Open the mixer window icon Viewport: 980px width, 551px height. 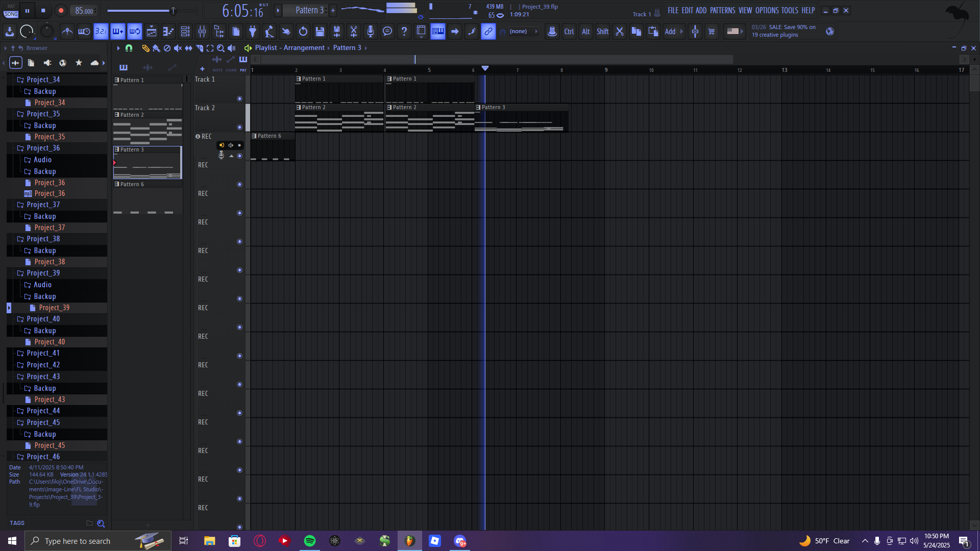coord(202,32)
